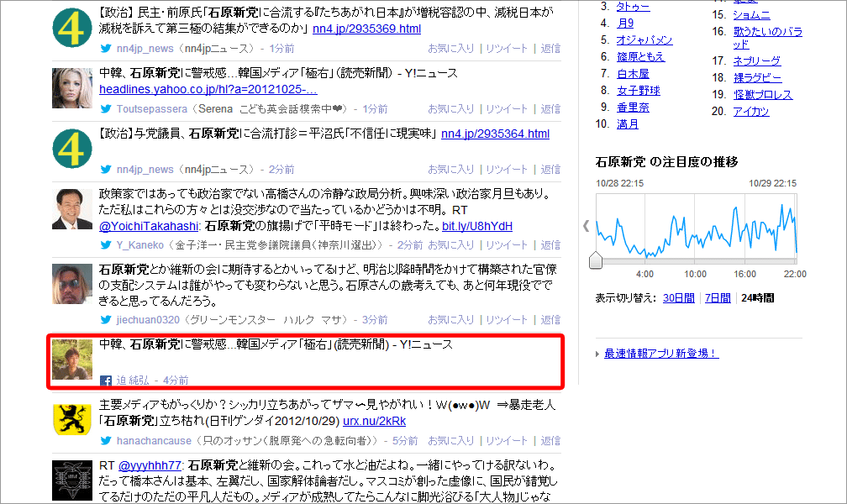This screenshot has width=847, height=504.
Task: Click the blonde woman avatar thumbnail
Action: (72, 88)
